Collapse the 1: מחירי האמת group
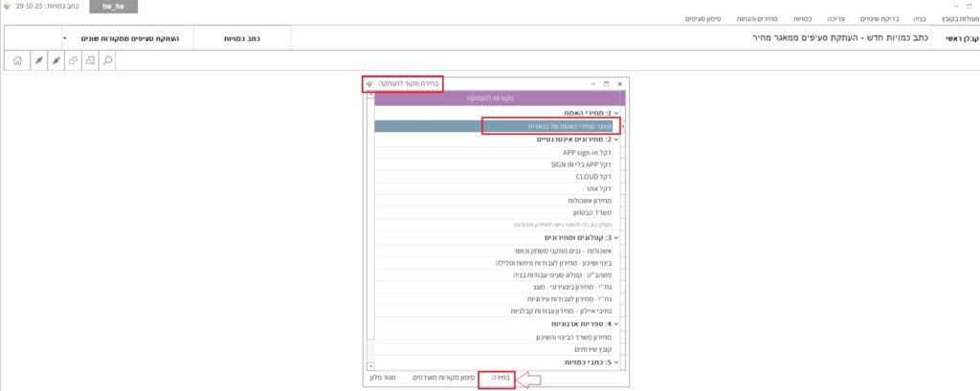 tap(616, 113)
